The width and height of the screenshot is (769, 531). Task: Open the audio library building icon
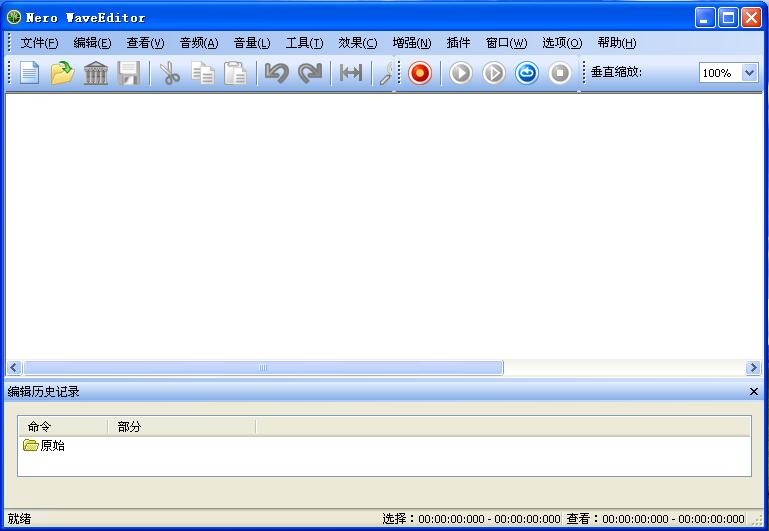click(x=96, y=73)
